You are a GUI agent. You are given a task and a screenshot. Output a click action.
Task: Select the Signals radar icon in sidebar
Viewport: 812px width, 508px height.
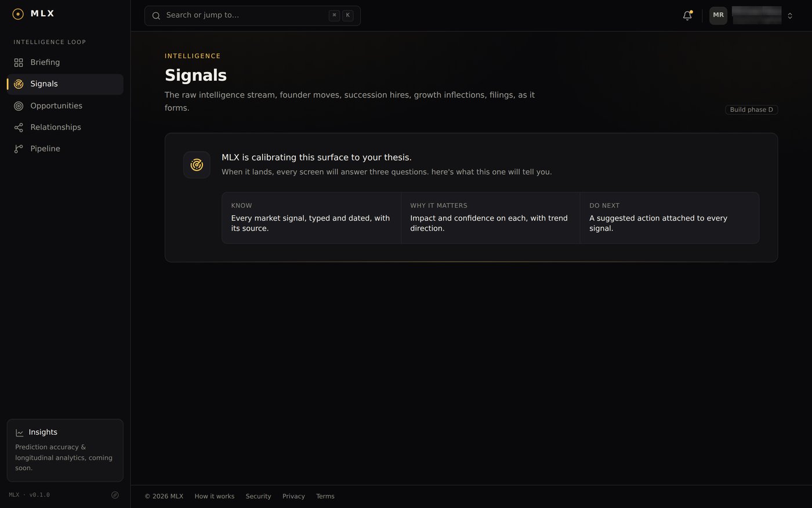[x=19, y=84]
